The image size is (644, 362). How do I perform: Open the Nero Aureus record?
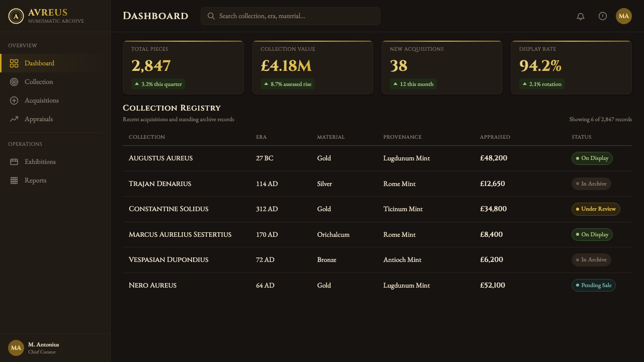coord(377,286)
